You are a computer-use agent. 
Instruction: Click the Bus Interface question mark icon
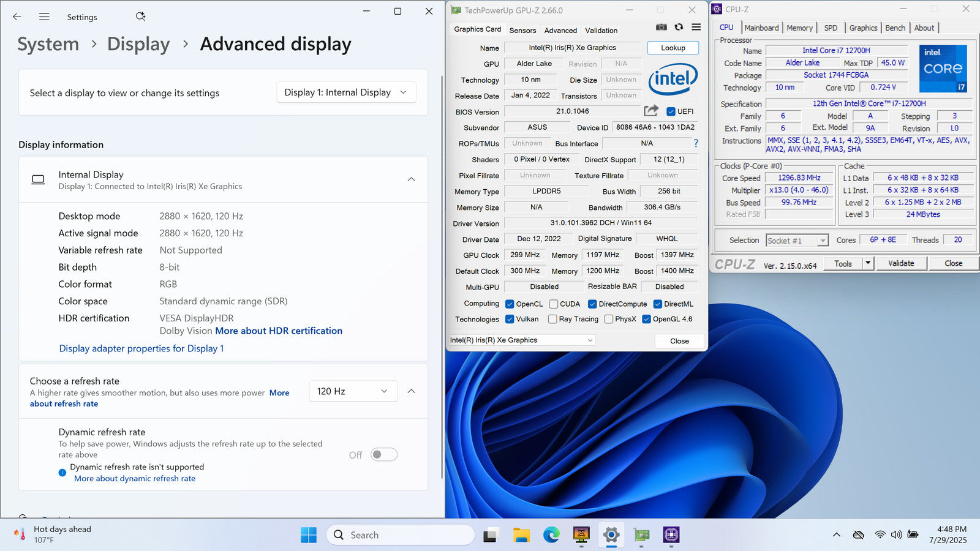click(696, 143)
